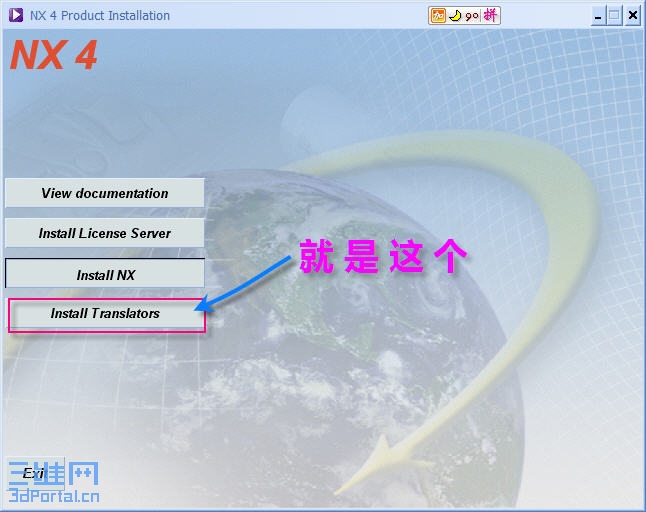Image resolution: width=646 pixels, height=512 pixels.
Task: Click the Exit button
Action: coord(35,472)
